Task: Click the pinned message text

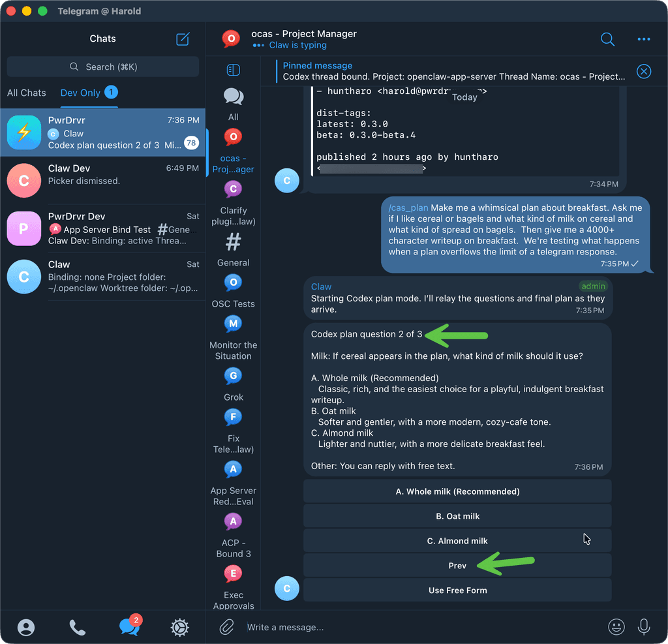Action: pos(454,77)
